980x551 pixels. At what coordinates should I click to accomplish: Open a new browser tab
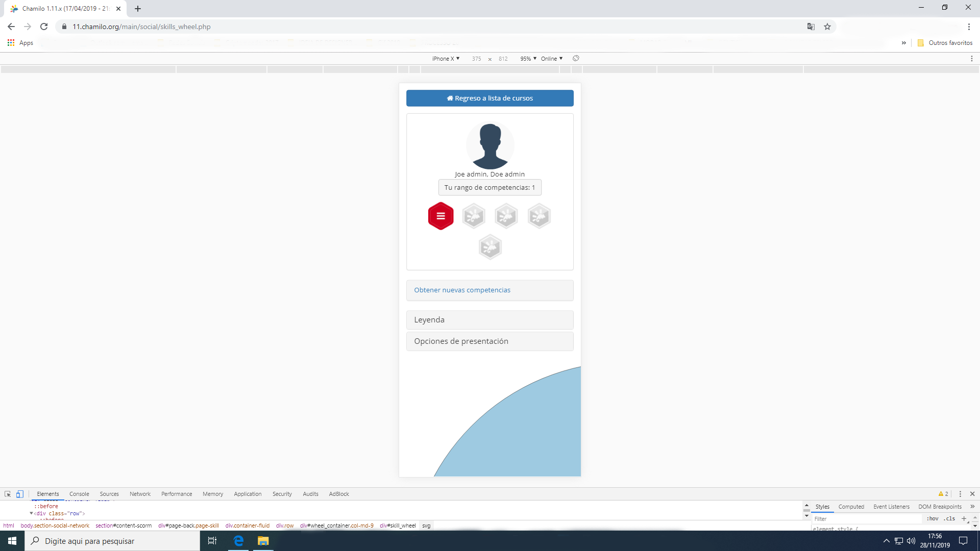[138, 9]
